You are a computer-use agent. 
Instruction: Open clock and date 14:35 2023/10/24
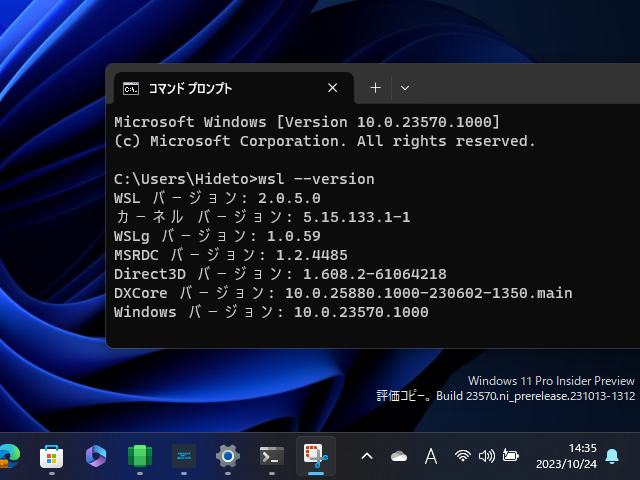coord(567,456)
